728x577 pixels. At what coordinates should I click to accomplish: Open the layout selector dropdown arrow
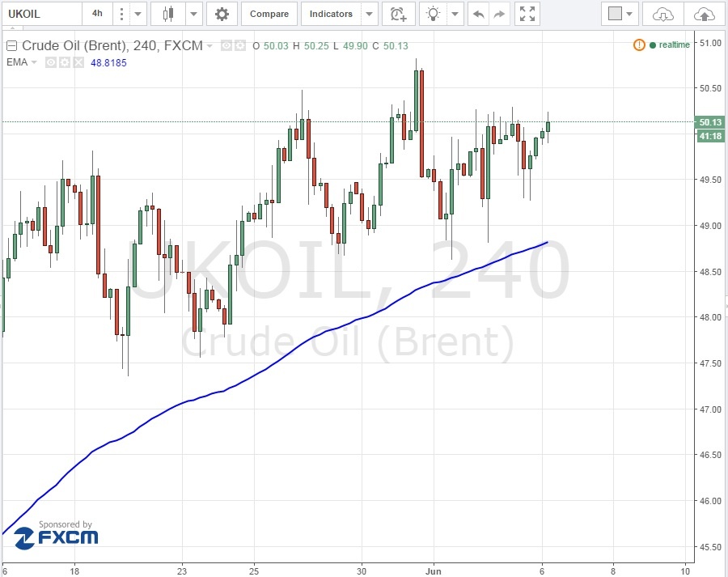629,14
